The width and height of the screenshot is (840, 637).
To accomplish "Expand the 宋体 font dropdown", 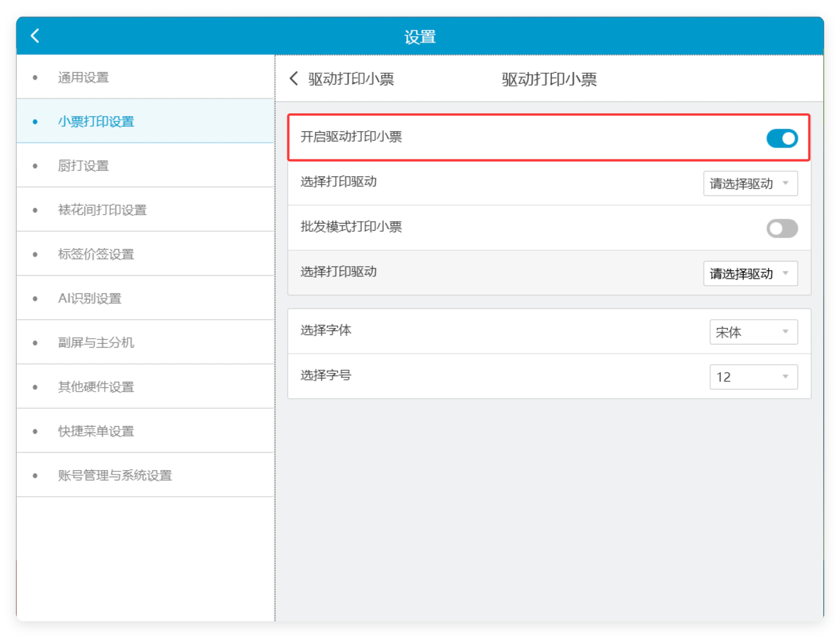I will click(753, 332).
